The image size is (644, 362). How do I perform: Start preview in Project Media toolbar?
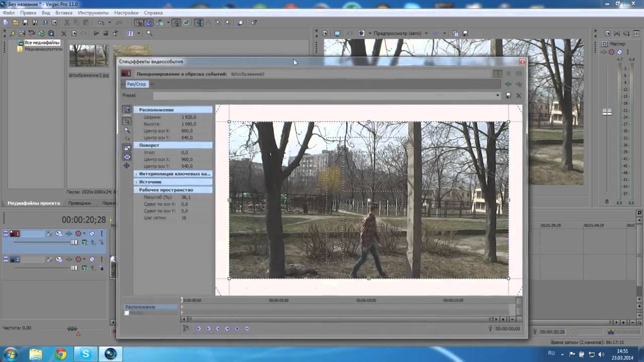tap(96, 33)
